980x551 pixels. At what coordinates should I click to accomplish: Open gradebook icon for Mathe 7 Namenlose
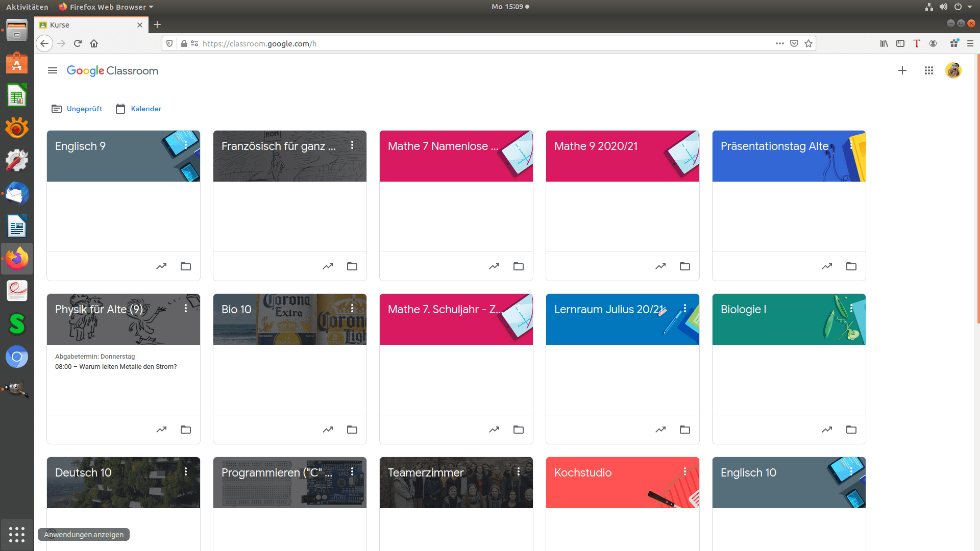[x=494, y=266]
